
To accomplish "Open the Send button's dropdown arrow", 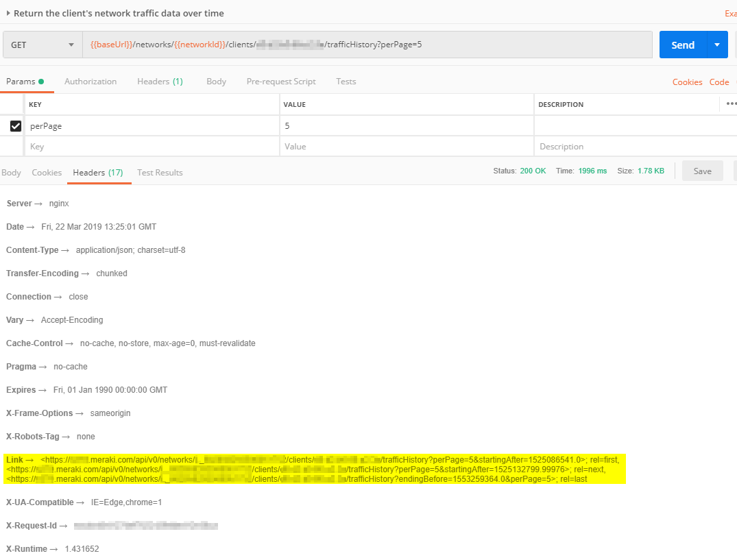I will 717,44.
